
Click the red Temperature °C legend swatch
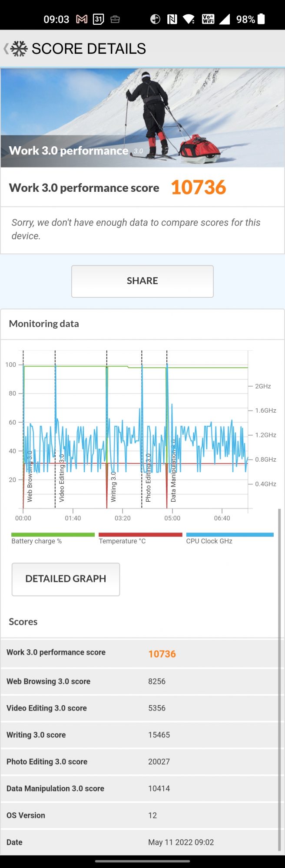[140, 535]
